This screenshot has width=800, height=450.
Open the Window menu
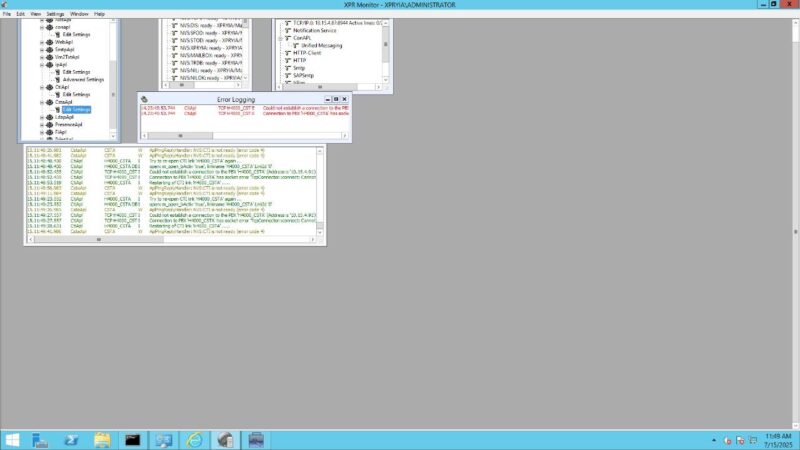point(79,14)
